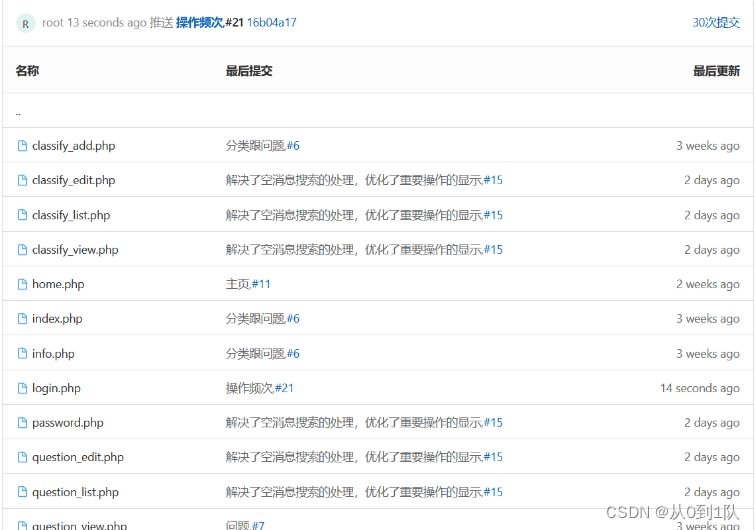Click the root user avatar
755x530 pixels.
tap(26, 23)
